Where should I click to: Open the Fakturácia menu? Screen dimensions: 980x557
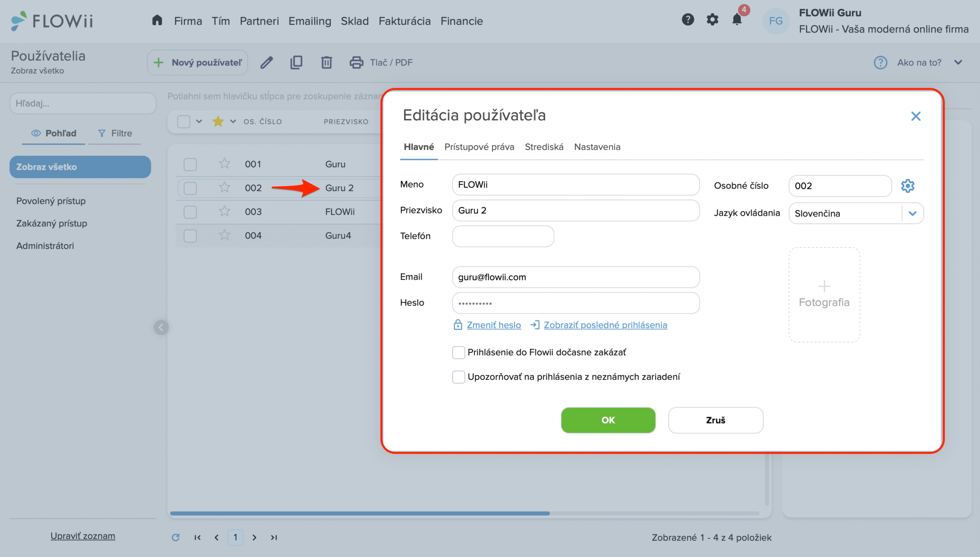[x=404, y=21]
